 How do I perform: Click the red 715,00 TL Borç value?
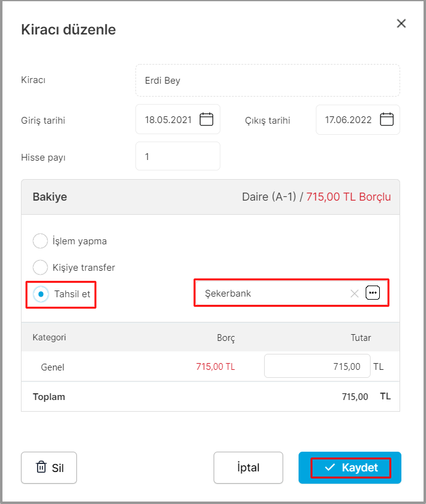(215, 366)
